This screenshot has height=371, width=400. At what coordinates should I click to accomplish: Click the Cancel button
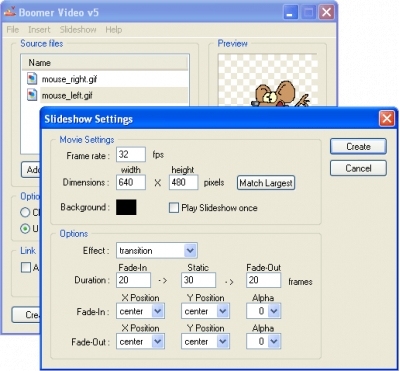(x=358, y=168)
